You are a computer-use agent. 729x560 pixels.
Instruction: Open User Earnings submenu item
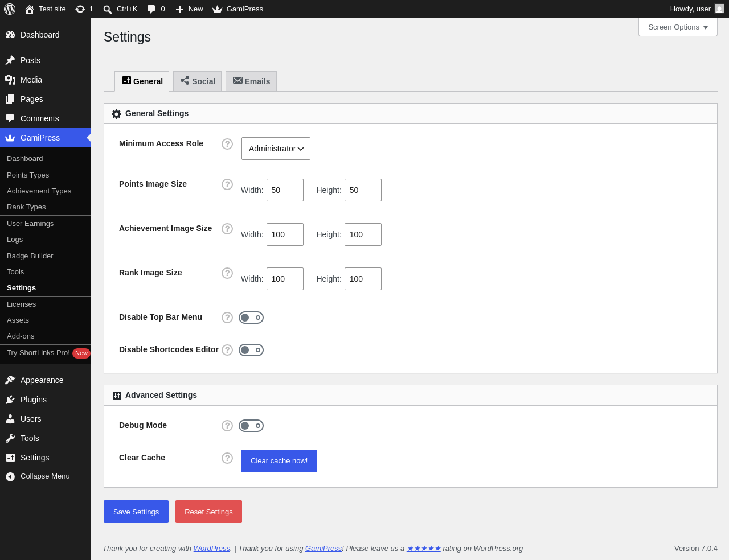[46, 224]
